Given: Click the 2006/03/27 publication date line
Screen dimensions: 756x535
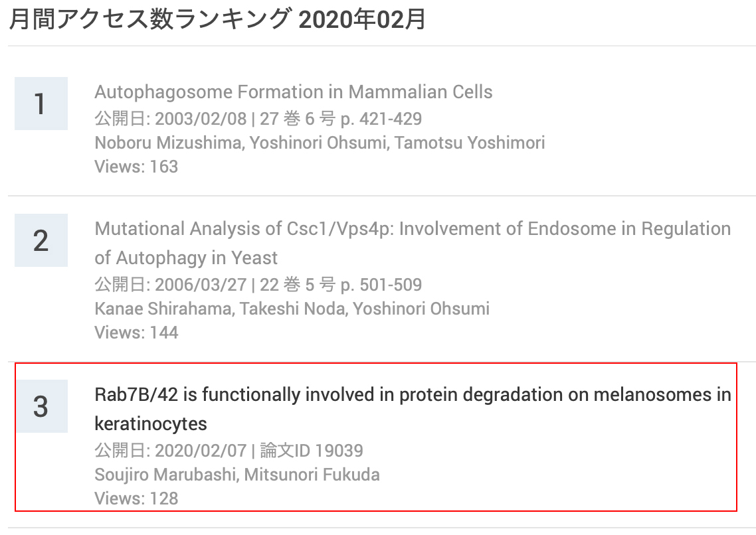Looking at the screenshot, I should click(x=258, y=285).
